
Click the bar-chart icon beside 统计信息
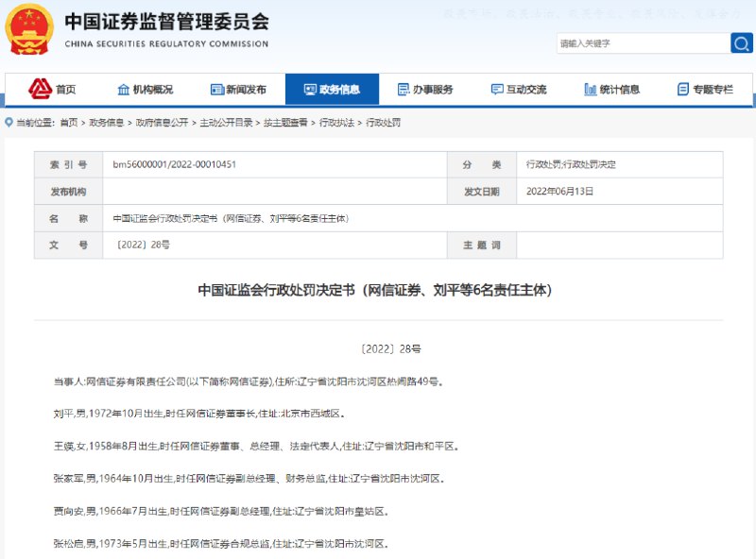tap(591, 87)
